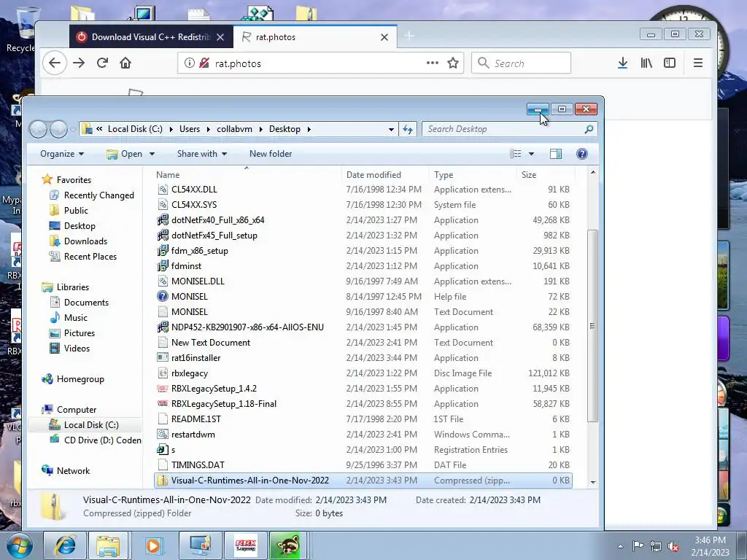Open Windows Start button

click(x=20, y=545)
